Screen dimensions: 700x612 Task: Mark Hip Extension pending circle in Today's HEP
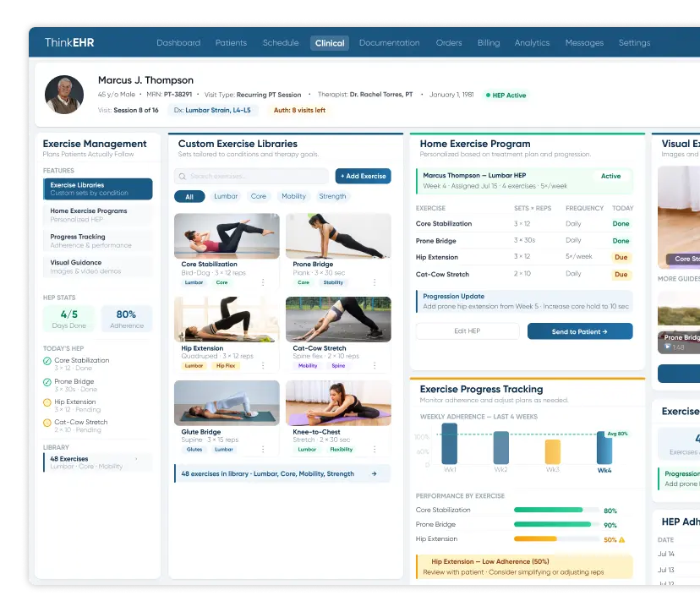[x=46, y=402]
